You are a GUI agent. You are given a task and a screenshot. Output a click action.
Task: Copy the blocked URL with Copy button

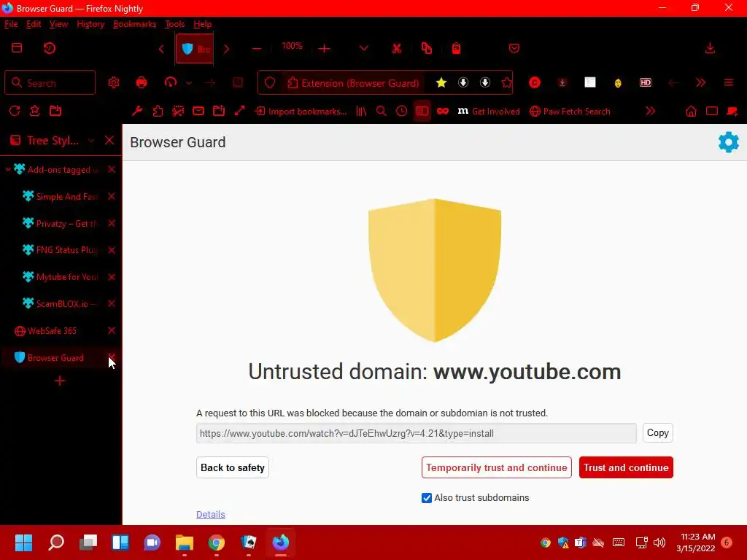click(657, 433)
